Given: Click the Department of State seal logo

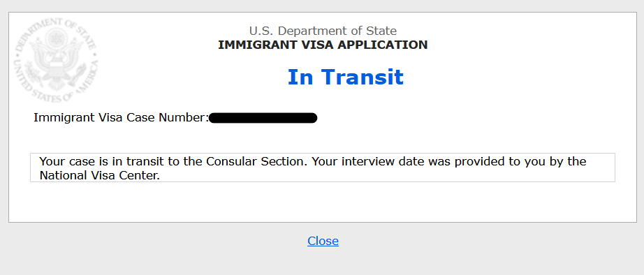Looking at the screenshot, I should click(57, 60).
